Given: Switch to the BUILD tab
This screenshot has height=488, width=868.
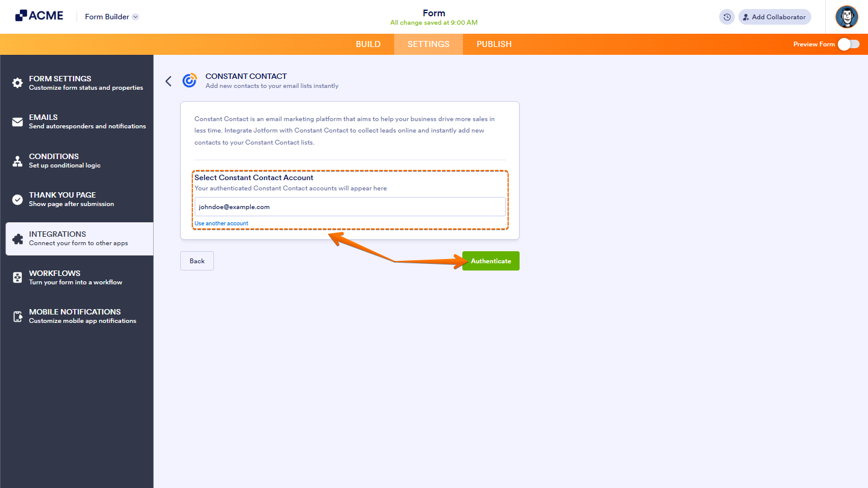Looking at the screenshot, I should 368,44.
